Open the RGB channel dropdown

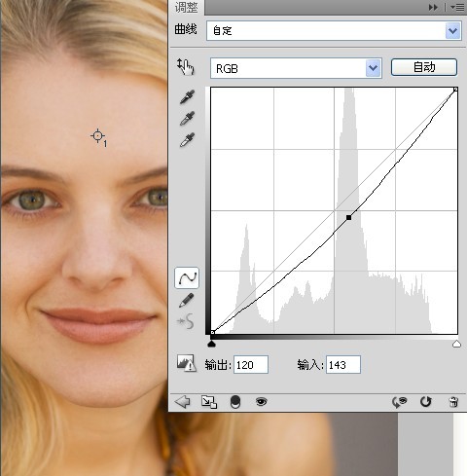(296, 68)
